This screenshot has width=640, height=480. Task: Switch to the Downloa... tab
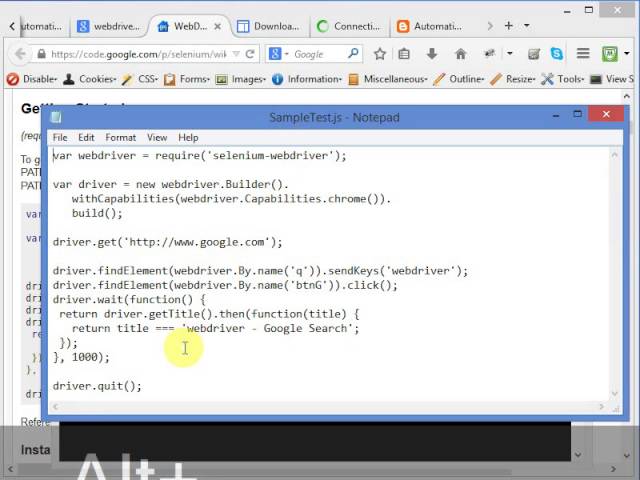269,27
